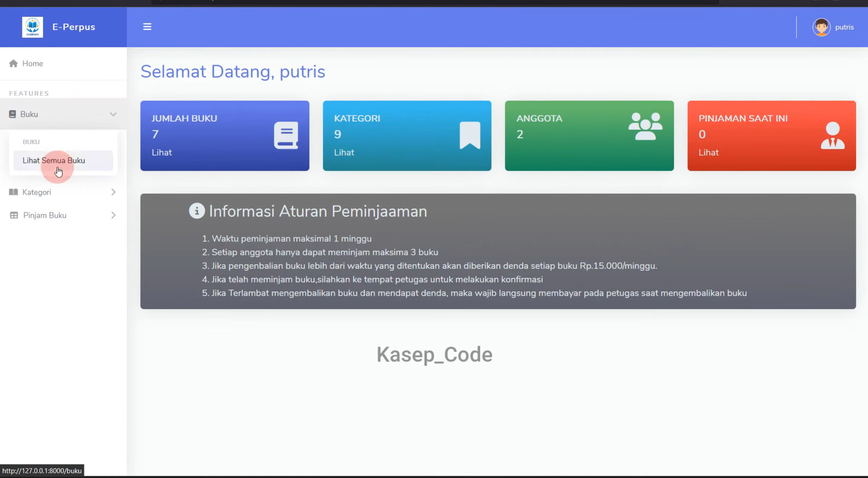868x478 pixels.
Task: Open the Pinjam Buku sidebar menu
Action: click(63, 215)
